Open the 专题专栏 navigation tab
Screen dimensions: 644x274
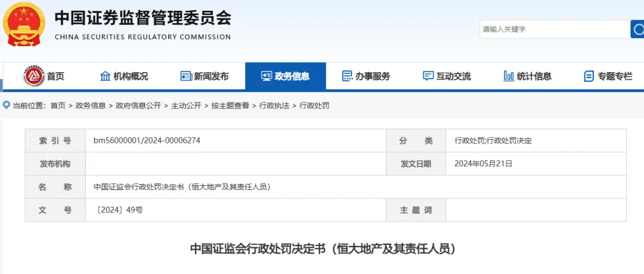pos(608,76)
